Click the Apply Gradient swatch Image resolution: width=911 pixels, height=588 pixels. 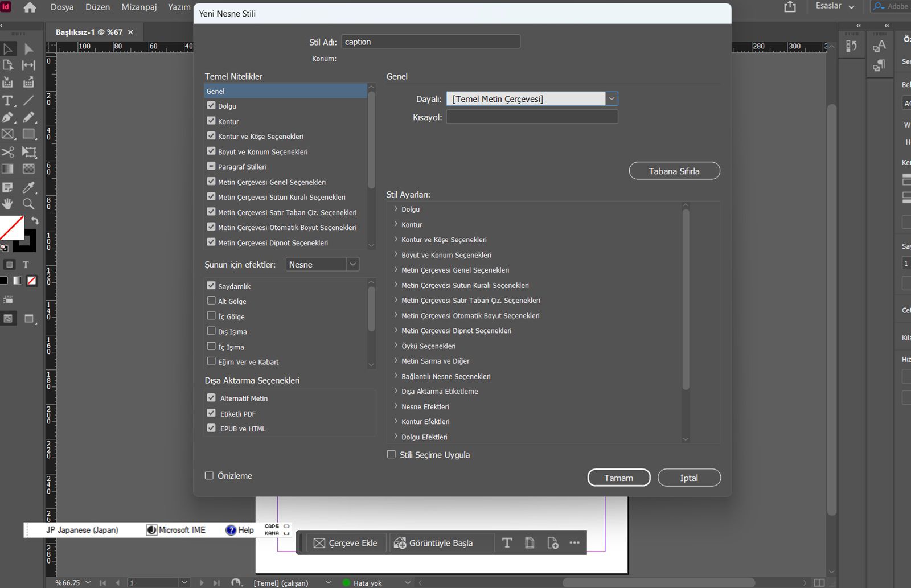pos(18,281)
